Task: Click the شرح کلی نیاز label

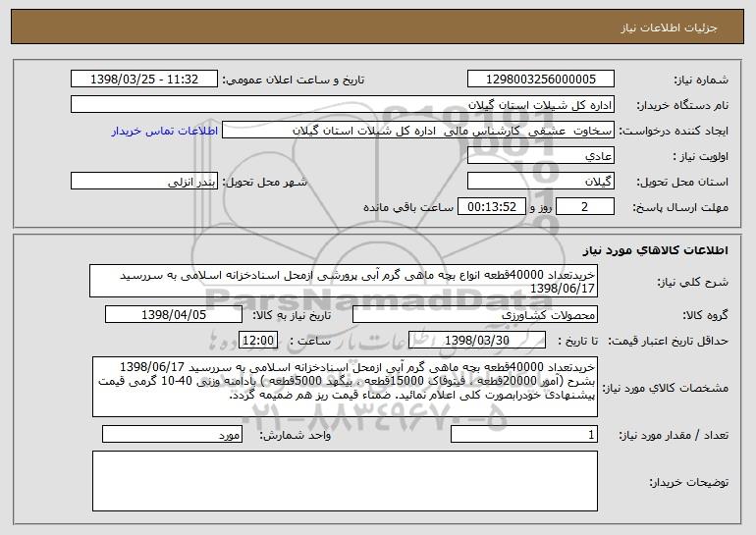Action: tap(693, 282)
